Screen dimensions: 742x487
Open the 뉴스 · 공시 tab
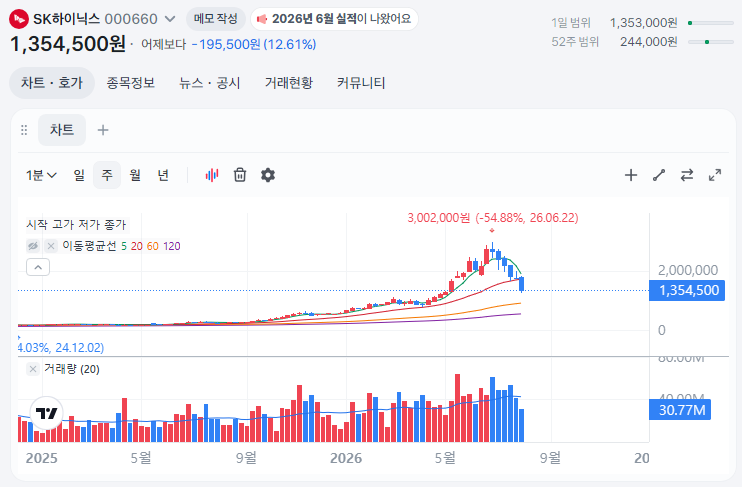coord(210,83)
